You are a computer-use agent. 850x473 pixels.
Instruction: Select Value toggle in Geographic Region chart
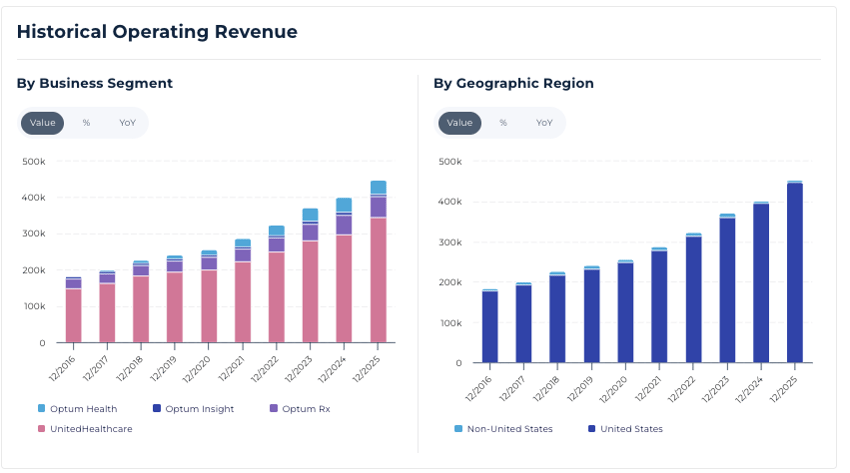point(459,123)
